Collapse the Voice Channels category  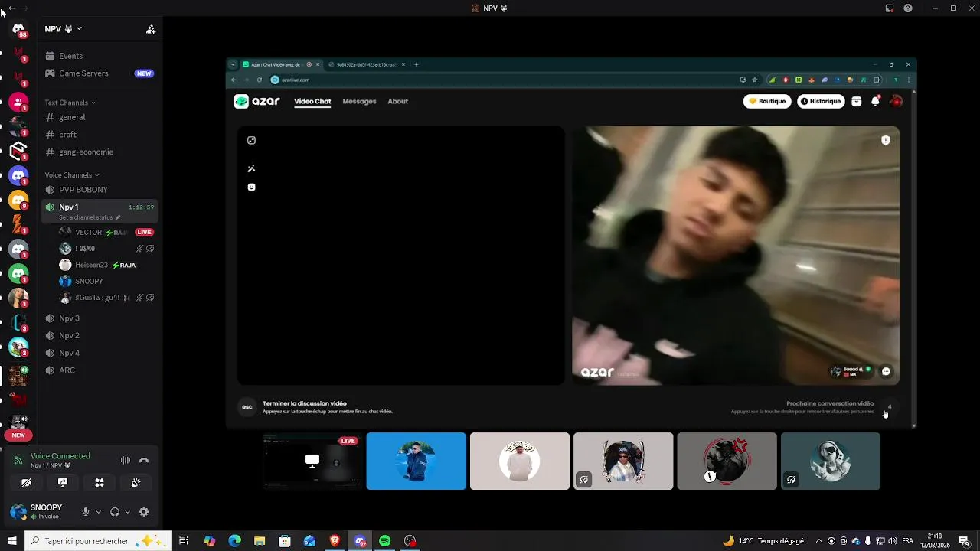coord(72,175)
